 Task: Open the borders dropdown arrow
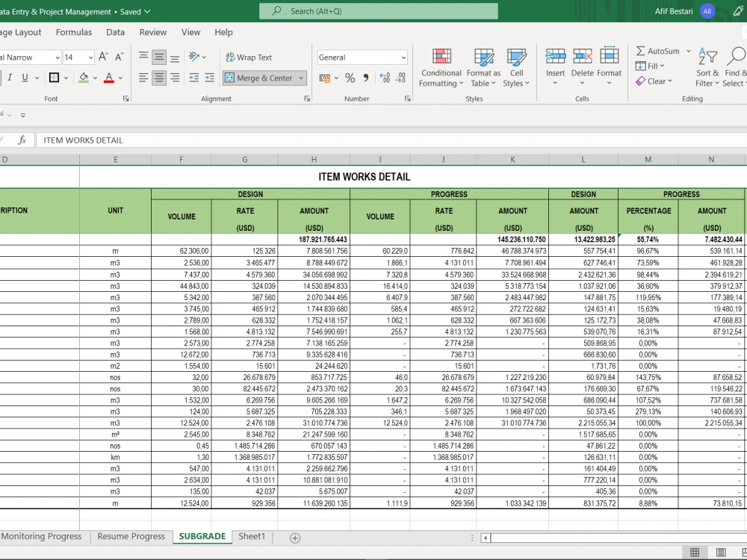(x=66, y=78)
